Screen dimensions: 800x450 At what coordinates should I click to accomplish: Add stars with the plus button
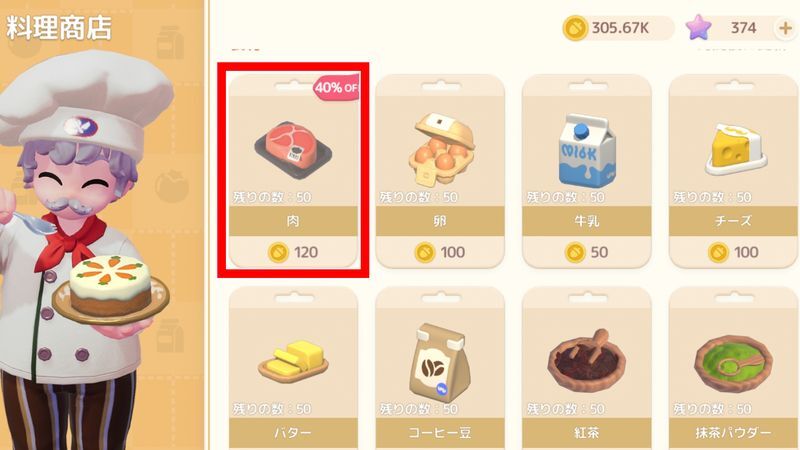[785, 28]
